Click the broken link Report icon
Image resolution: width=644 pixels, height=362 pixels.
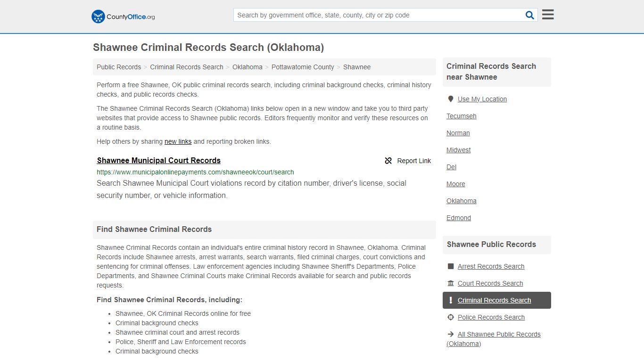pos(388,161)
